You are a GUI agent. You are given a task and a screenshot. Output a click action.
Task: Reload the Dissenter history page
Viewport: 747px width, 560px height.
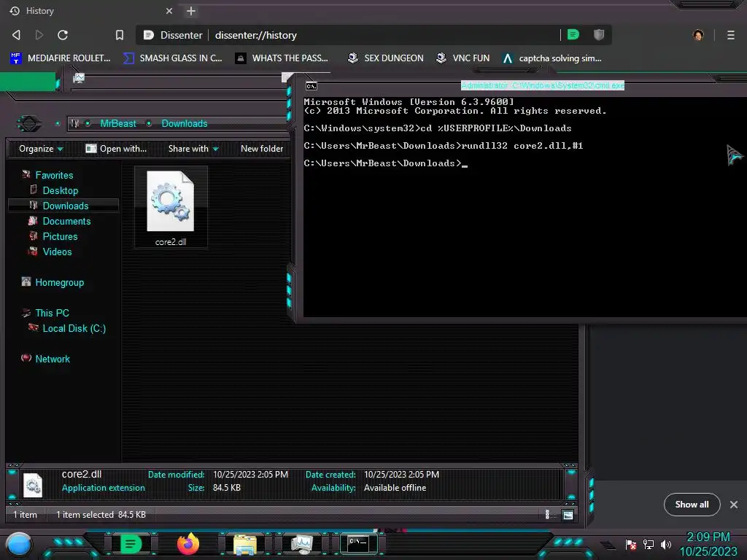tap(63, 35)
